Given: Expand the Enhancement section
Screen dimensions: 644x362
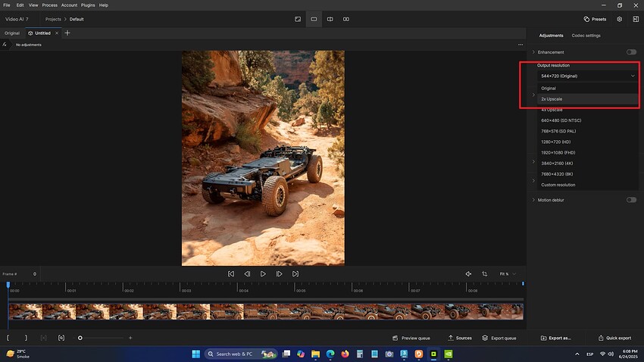Looking at the screenshot, I should 533,52.
